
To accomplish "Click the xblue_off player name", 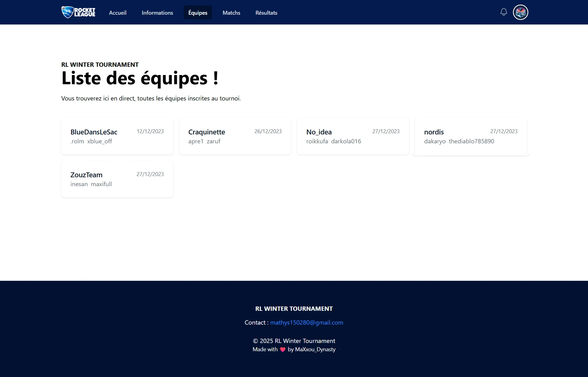I will [x=100, y=141].
